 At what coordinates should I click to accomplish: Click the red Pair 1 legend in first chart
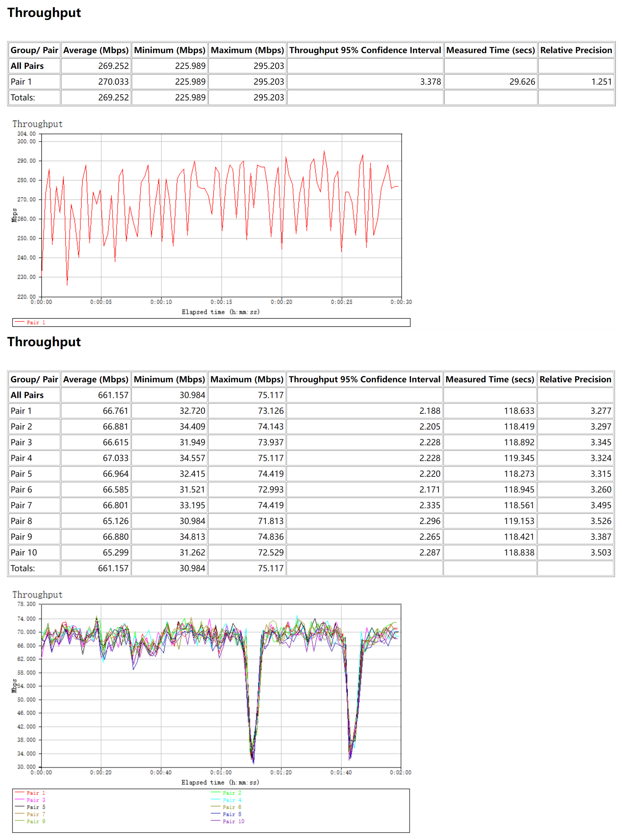35,322
